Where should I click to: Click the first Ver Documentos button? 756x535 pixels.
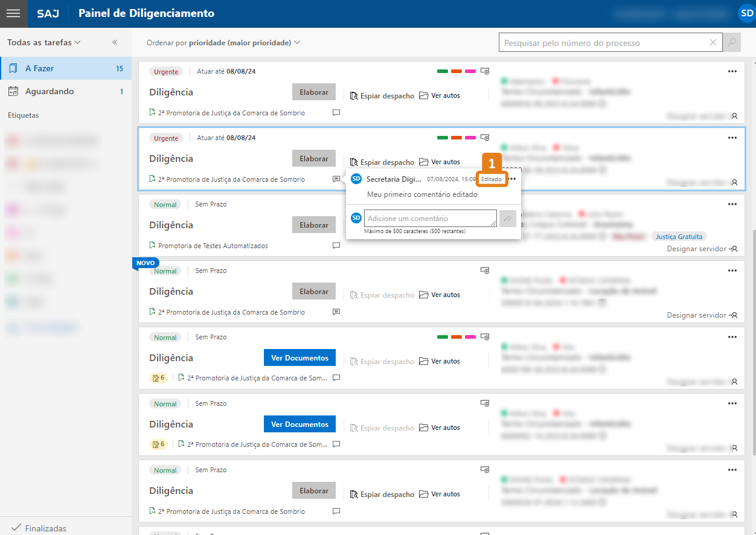tap(300, 357)
